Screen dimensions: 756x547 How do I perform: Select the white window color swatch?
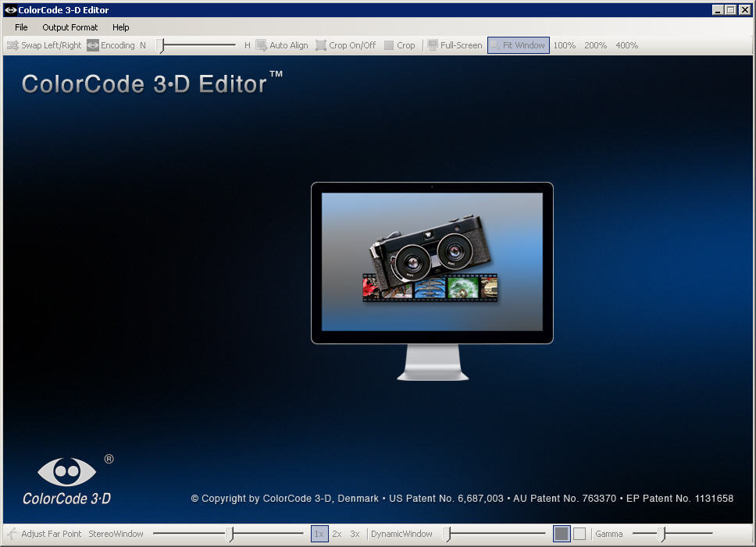(579, 534)
